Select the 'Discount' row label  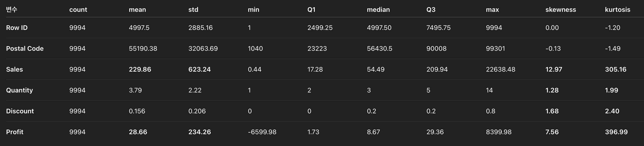click(x=20, y=111)
